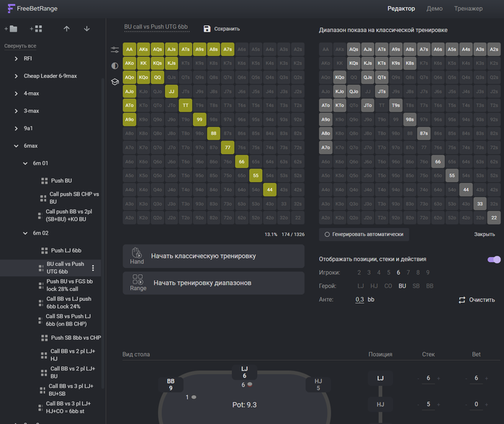Click the save floppy disk icon

coord(207,29)
